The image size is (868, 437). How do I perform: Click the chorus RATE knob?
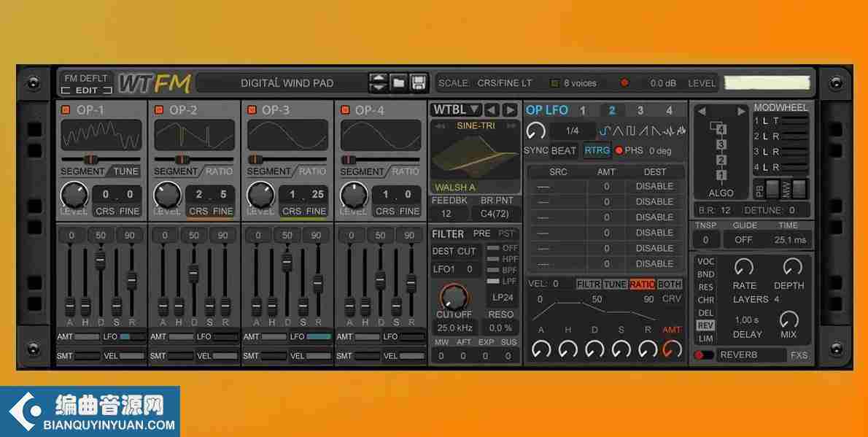click(x=744, y=268)
